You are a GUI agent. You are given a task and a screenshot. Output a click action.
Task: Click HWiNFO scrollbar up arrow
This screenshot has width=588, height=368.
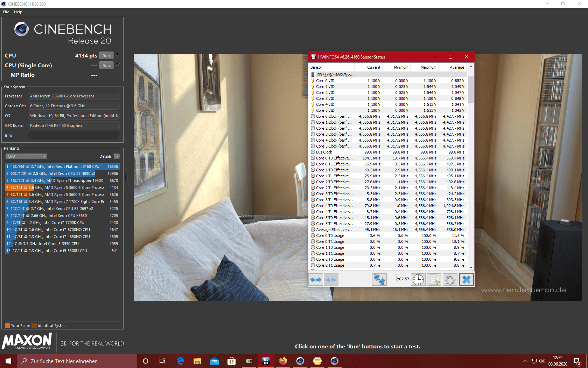[471, 67]
